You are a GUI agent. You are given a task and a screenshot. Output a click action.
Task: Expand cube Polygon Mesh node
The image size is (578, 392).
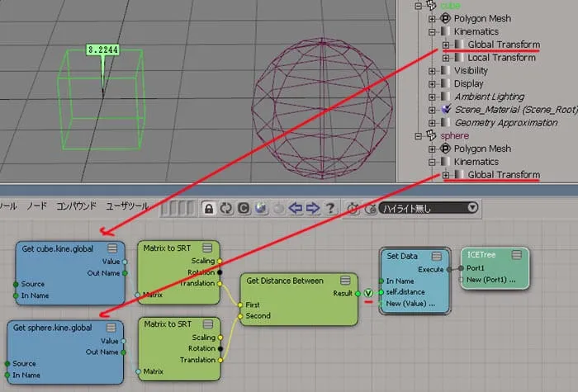(x=432, y=18)
